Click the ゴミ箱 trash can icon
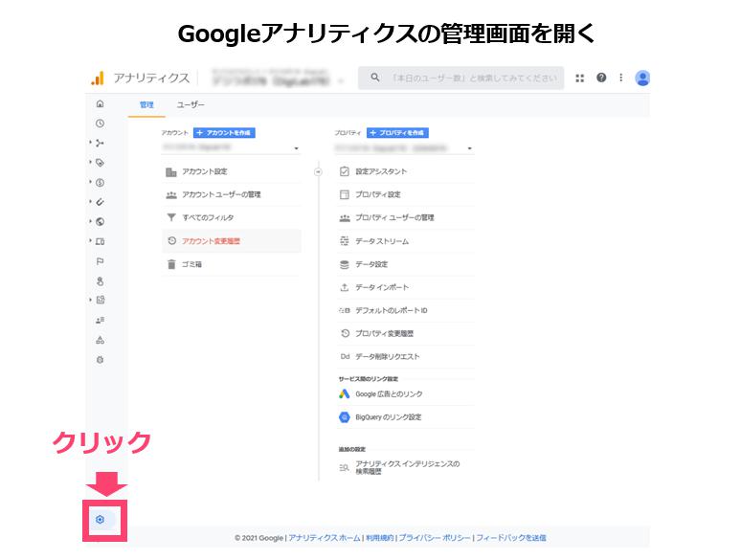 (x=171, y=264)
